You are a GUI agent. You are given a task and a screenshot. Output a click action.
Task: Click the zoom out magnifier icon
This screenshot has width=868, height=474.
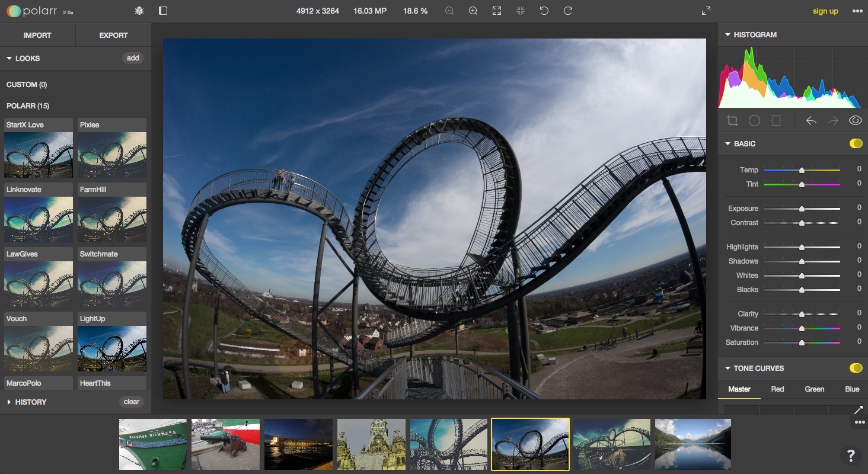pyautogui.click(x=449, y=11)
